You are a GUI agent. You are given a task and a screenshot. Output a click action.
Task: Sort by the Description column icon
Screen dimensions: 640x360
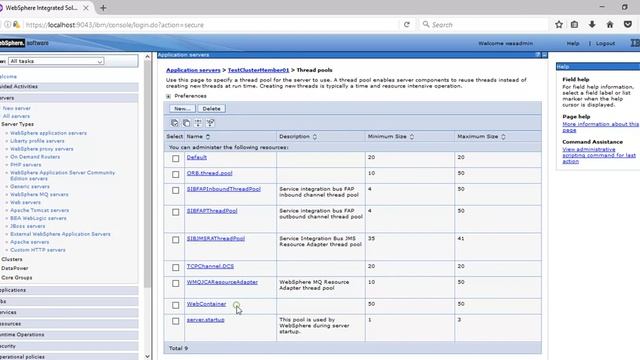click(x=315, y=137)
